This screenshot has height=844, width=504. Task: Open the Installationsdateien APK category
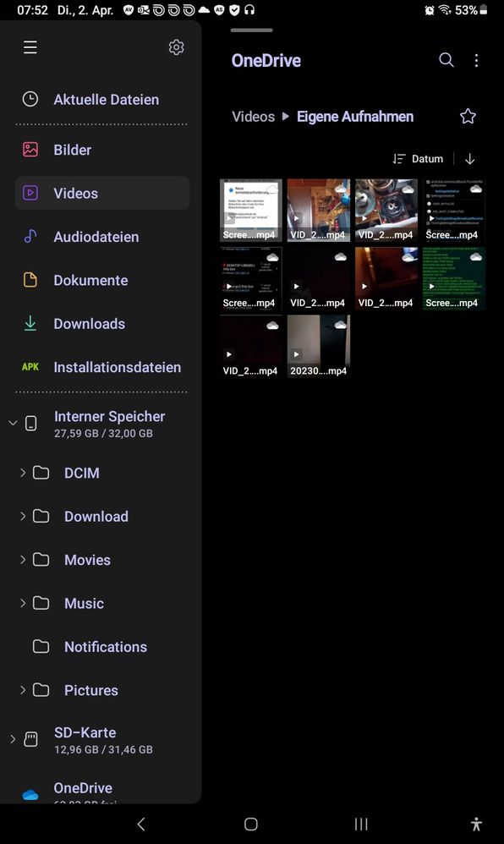pos(102,367)
